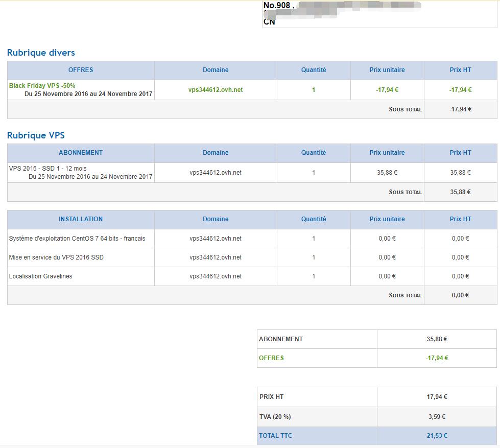500x448 pixels.
Task: Select the INSTALLATION column header
Action: (x=81, y=219)
